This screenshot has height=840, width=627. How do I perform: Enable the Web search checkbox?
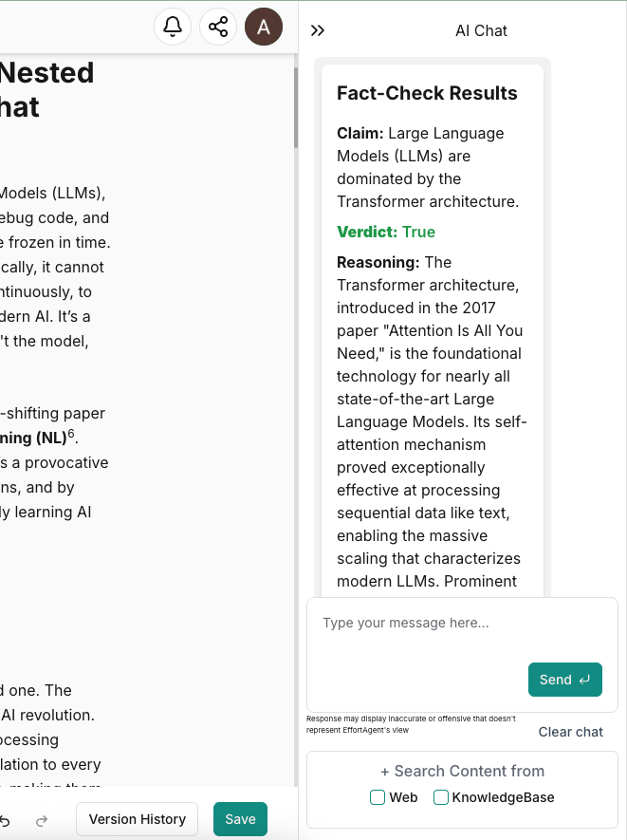[x=378, y=797]
